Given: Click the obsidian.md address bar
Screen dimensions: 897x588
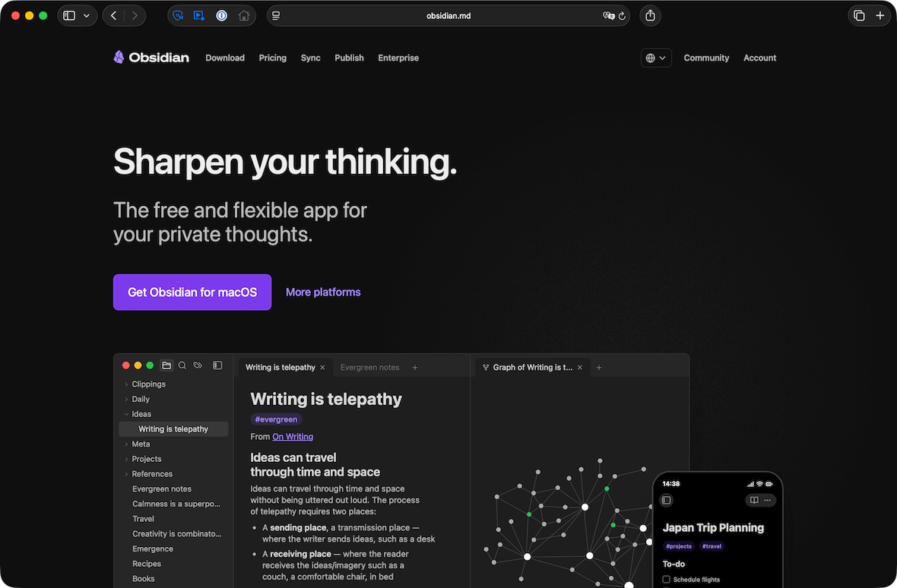Looking at the screenshot, I should pyautogui.click(x=448, y=16).
